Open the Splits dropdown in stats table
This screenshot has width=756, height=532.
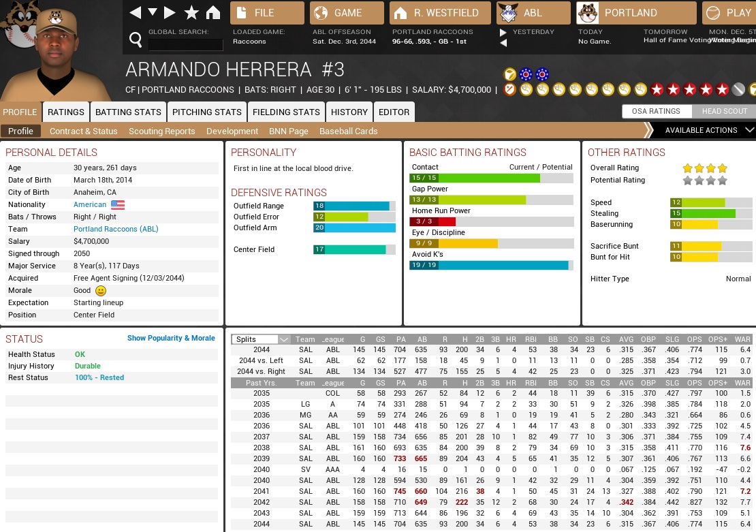coord(262,339)
